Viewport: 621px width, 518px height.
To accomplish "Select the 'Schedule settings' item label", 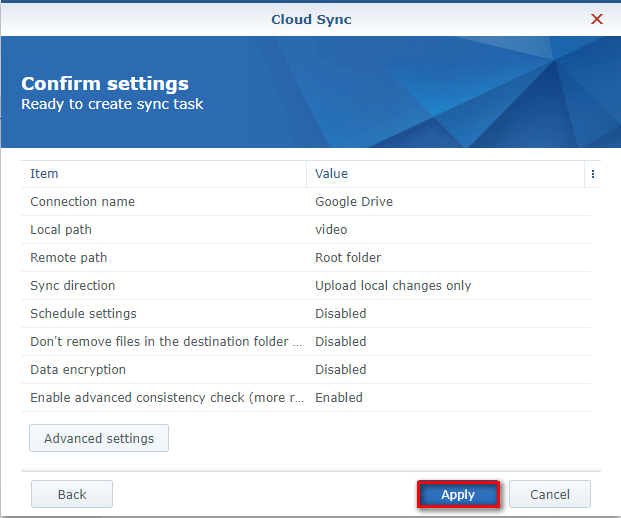I will [83, 314].
